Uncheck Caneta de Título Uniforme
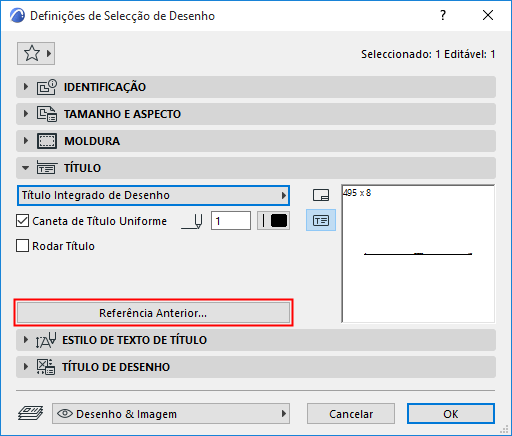 pos(22,221)
